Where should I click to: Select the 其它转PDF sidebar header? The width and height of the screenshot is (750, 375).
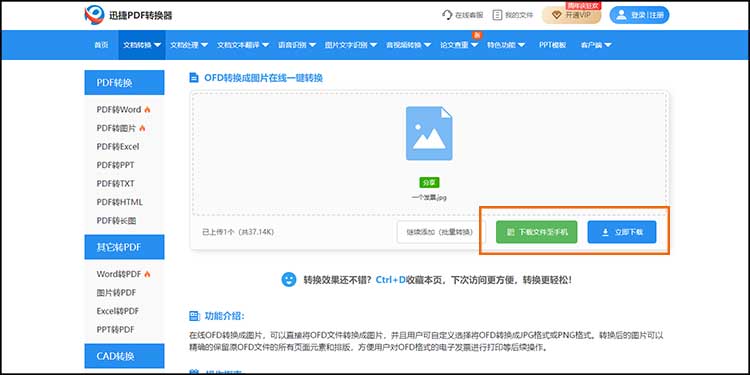click(124, 247)
